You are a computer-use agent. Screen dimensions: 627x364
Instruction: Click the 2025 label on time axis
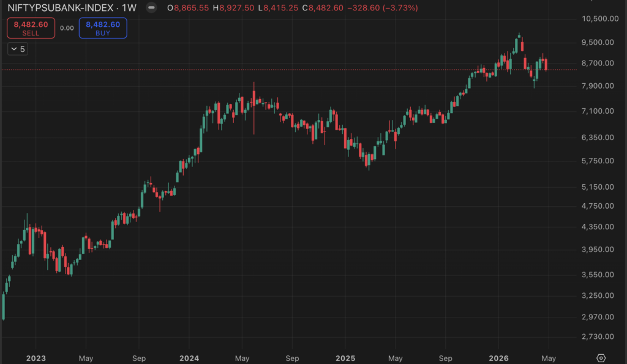(345, 358)
